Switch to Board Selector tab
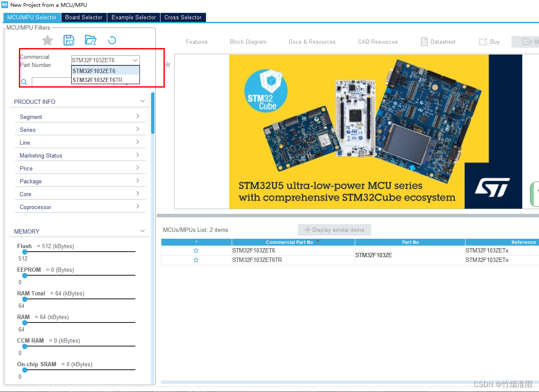Image resolution: width=539 pixels, height=392 pixels. (84, 17)
